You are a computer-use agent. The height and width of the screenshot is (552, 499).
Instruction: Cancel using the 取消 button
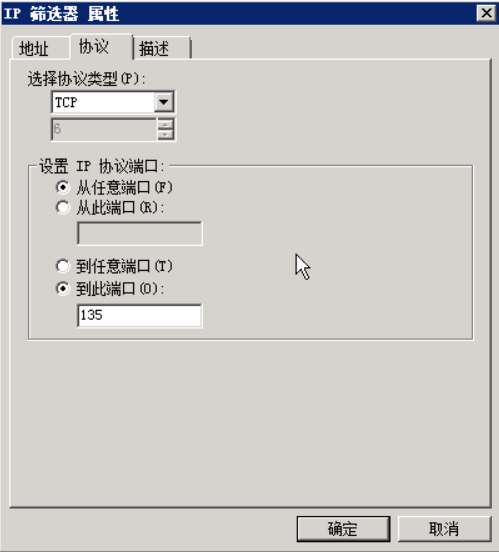pyautogui.click(x=444, y=529)
